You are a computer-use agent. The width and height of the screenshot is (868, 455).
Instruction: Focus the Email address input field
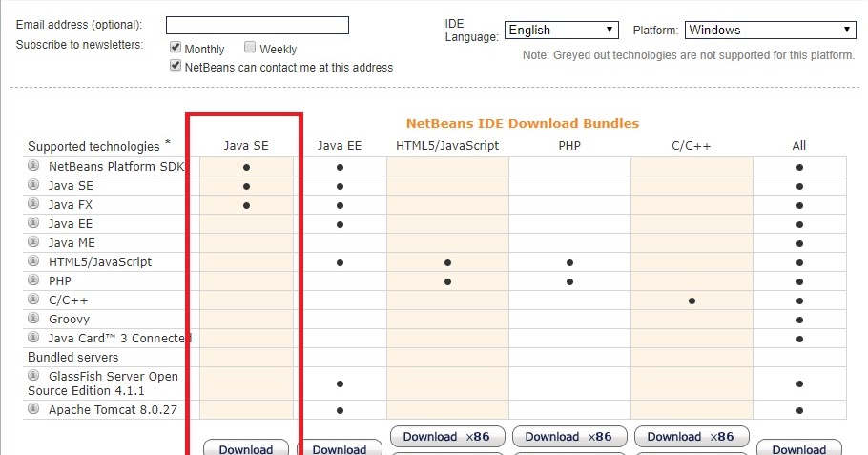pyautogui.click(x=258, y=25)
